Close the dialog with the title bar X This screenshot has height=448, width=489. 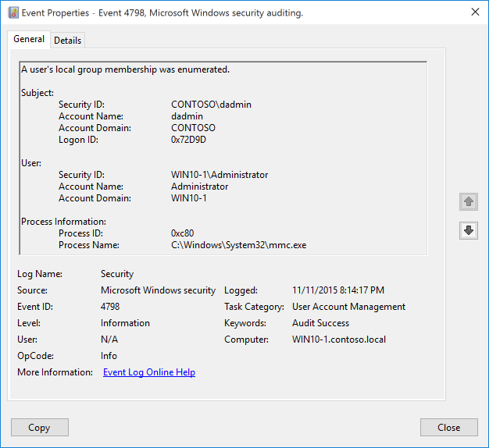(475, 12)
